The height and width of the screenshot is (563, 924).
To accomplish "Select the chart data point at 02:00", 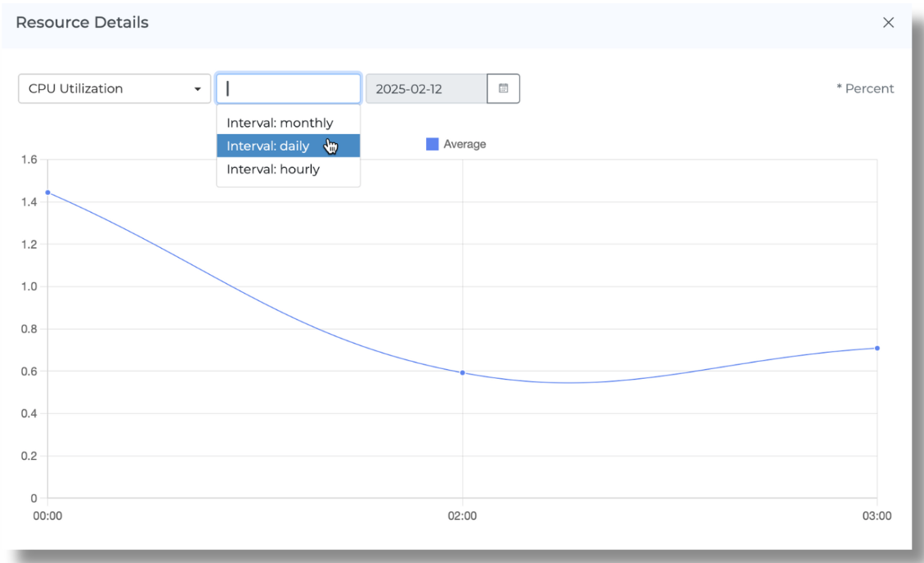I will pyautogui.click(x=463, y=372).
